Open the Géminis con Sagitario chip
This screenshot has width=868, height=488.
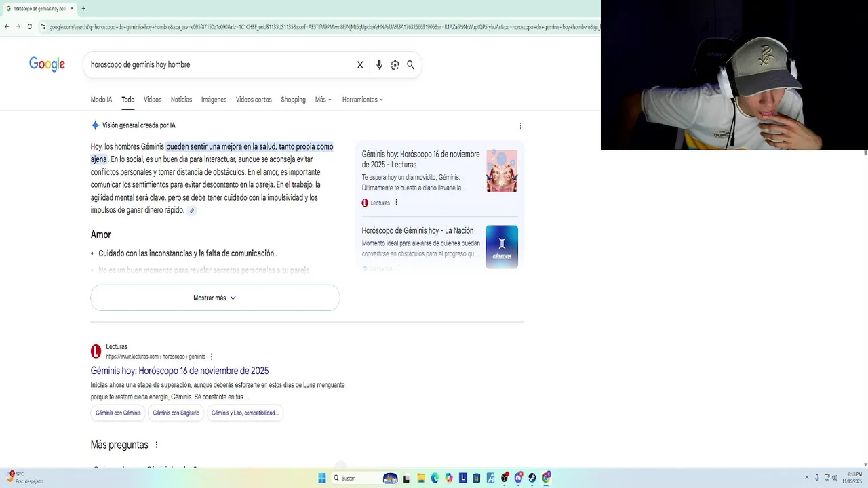click(176, 413)
